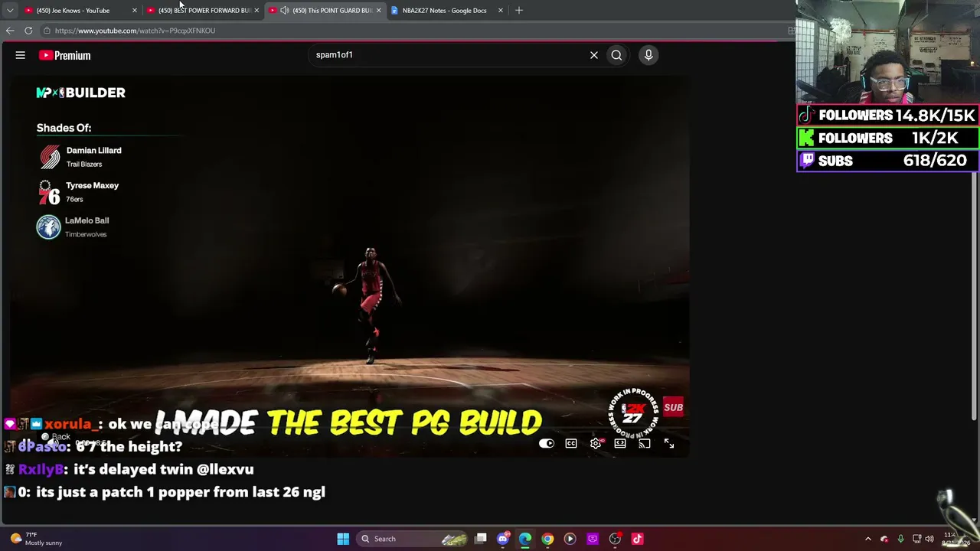Click the Kick followers 1K/2K counter
Viewport: 980px width, 551px height.
click(x=888, y=139)
